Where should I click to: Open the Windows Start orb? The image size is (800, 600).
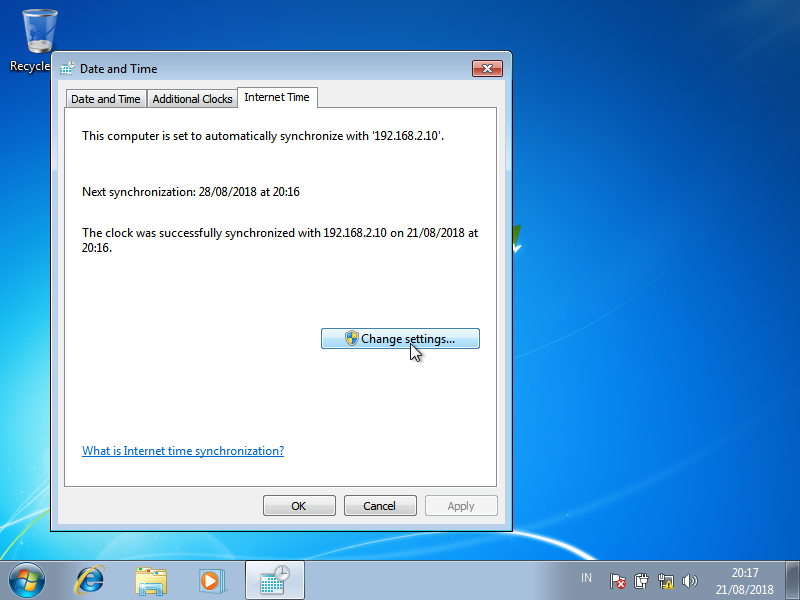pos(27,580)
